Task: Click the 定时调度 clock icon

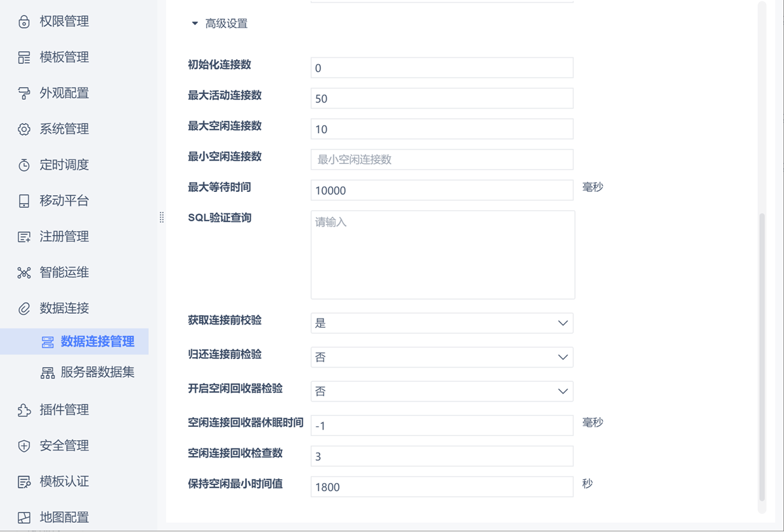Action: pos(24,165)
